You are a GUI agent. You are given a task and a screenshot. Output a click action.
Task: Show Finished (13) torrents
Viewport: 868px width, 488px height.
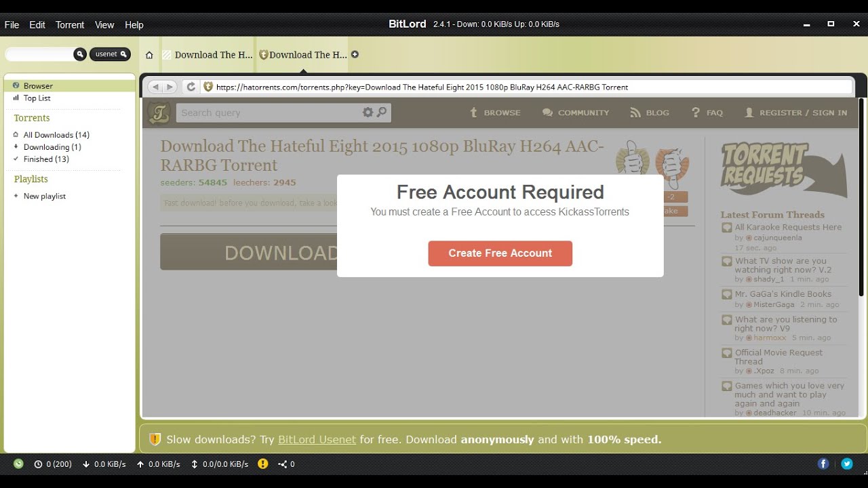(x=46, y=159)
